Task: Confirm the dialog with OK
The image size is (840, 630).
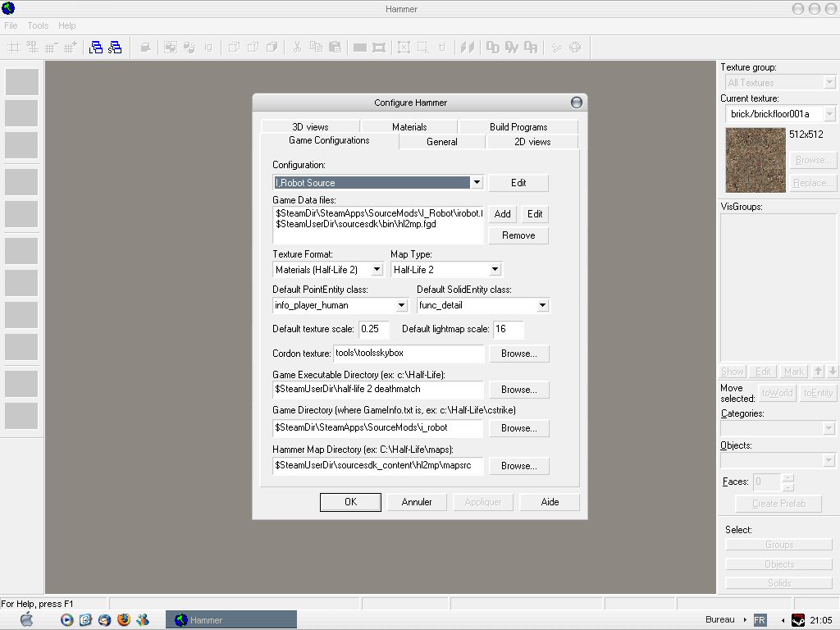Action: click(x=350, y=502)
